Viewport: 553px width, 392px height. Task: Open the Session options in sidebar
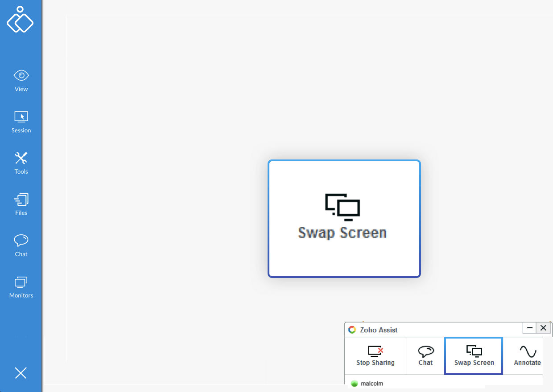point(21,122)
